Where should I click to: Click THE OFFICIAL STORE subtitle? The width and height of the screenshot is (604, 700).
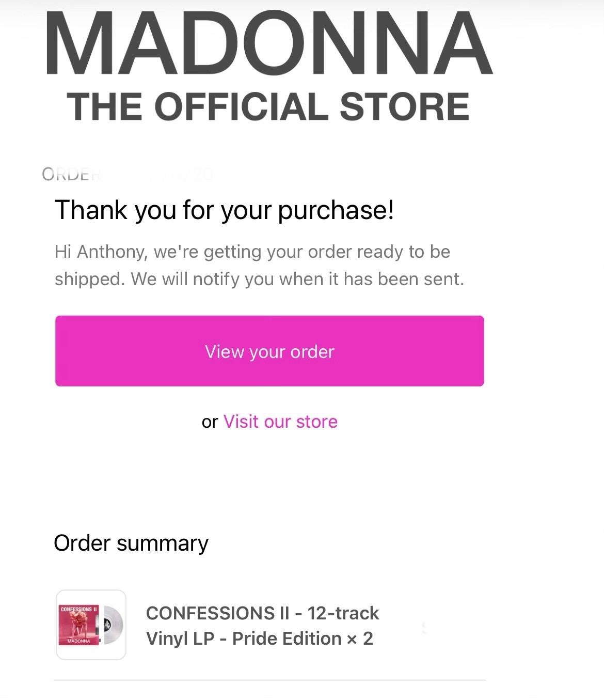pos(268,106)
